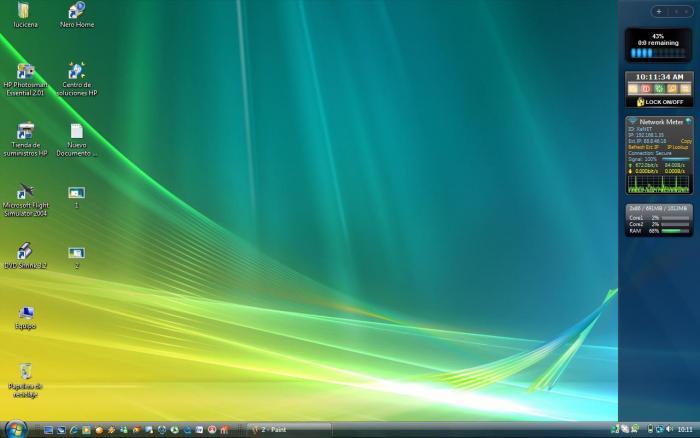Click the volume speaker tray icon

point(670,429)
